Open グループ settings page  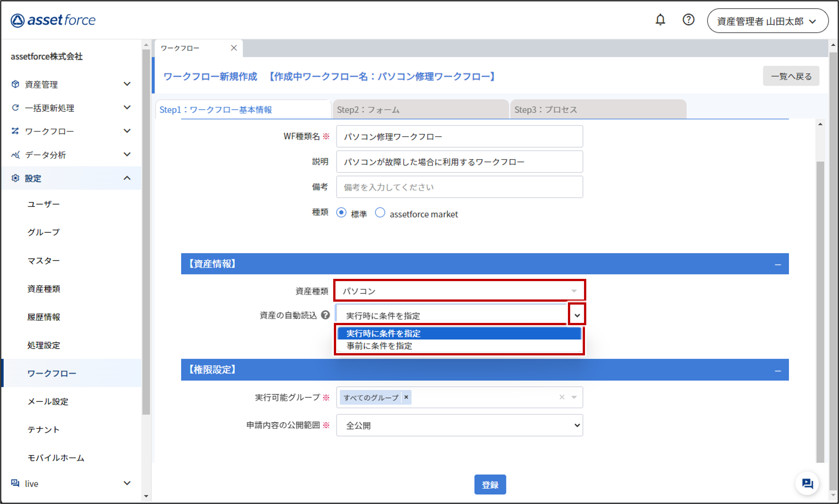click(43, 232)
